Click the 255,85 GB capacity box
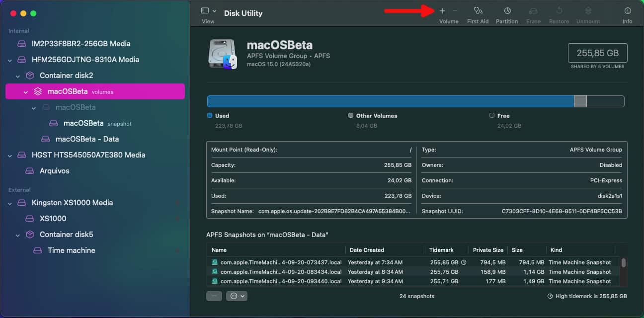The height and width of the screenshot is (318, 644). pyautogui.click(x=597, y=53)
